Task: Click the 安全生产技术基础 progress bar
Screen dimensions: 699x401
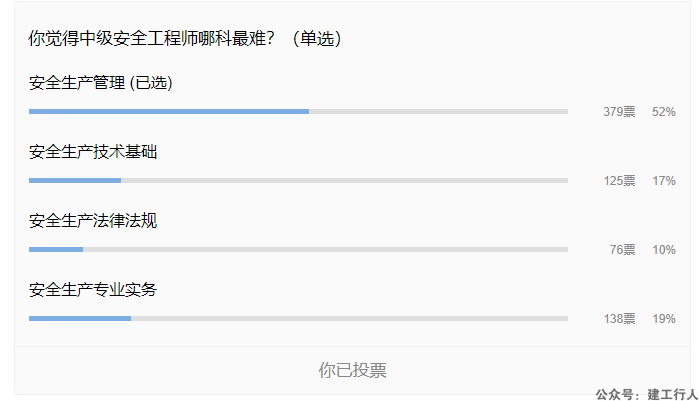Action: coord(298,180)
